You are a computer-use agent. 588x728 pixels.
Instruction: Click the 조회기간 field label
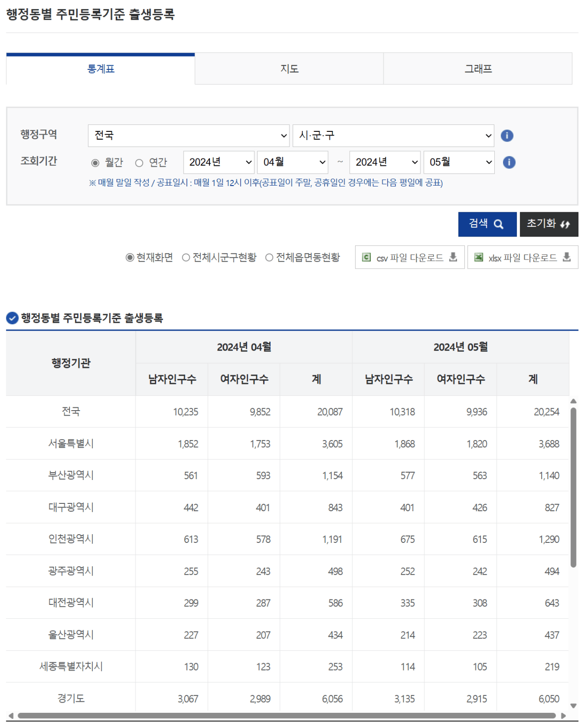click(x=39, y=161)
